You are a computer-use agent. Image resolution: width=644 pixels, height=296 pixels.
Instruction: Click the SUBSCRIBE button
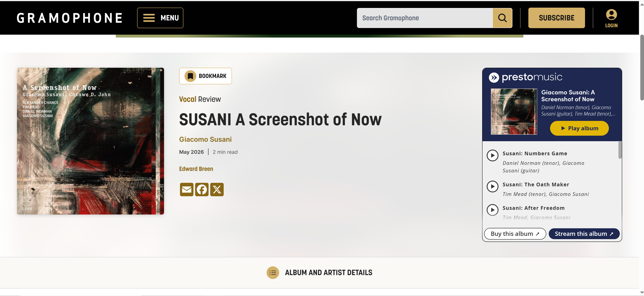point(556,18)
